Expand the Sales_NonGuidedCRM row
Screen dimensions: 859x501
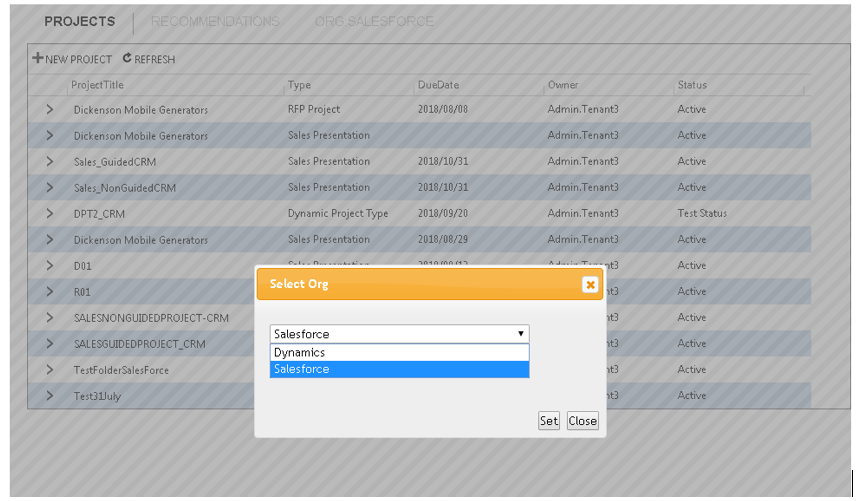(49, 187)
